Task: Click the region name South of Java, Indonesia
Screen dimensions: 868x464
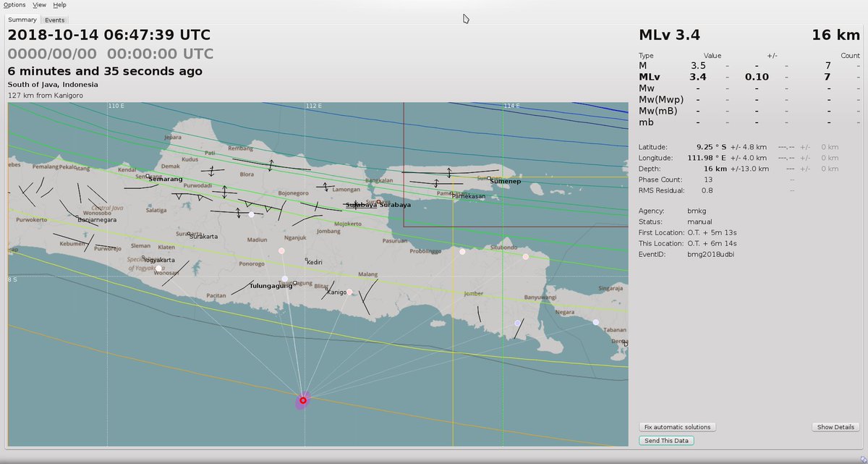Action: tap(53, 85)
